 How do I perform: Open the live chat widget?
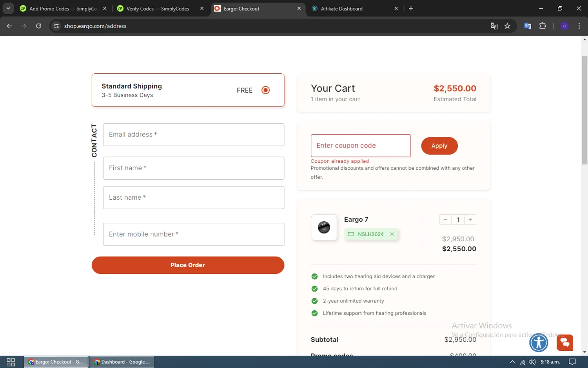[x=565, y=342]
